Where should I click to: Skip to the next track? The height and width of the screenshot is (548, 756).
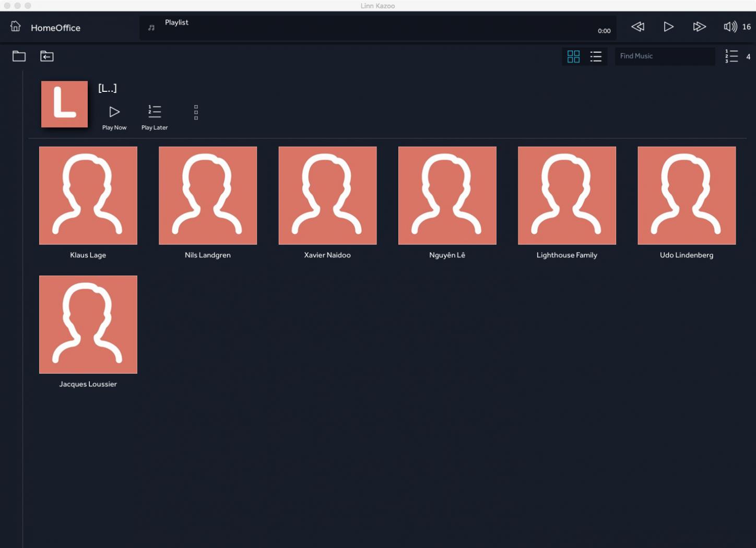(x=699, y=27)
